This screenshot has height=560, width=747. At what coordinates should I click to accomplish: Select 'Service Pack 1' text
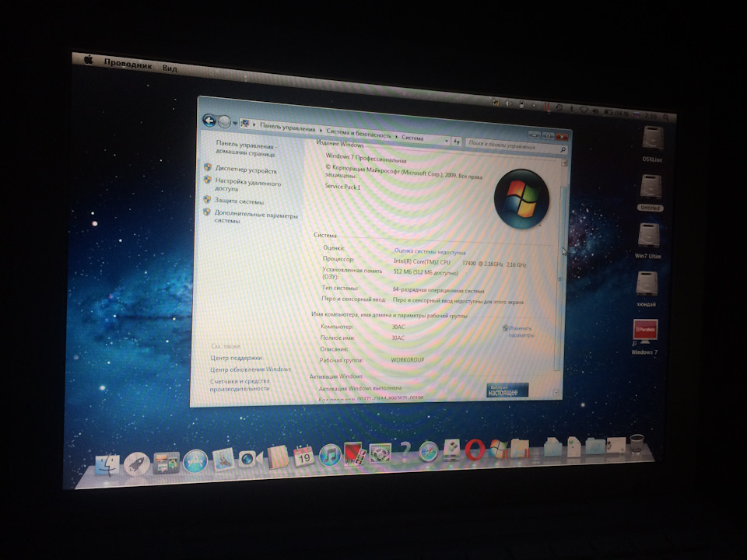342,187
